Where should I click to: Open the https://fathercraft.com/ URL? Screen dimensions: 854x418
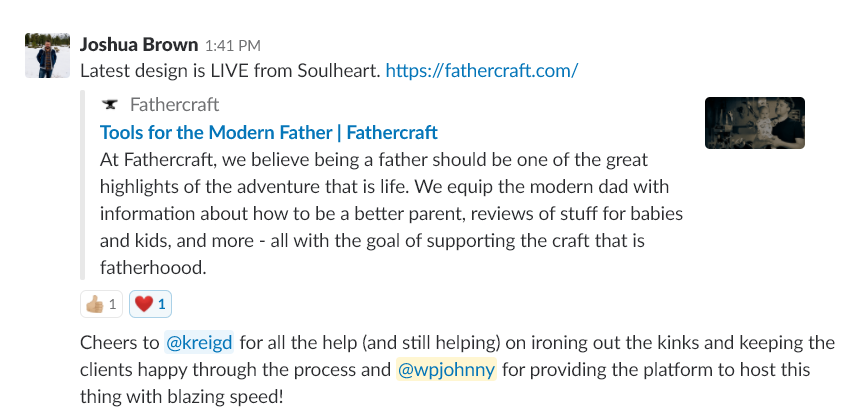tap(481, 71)
